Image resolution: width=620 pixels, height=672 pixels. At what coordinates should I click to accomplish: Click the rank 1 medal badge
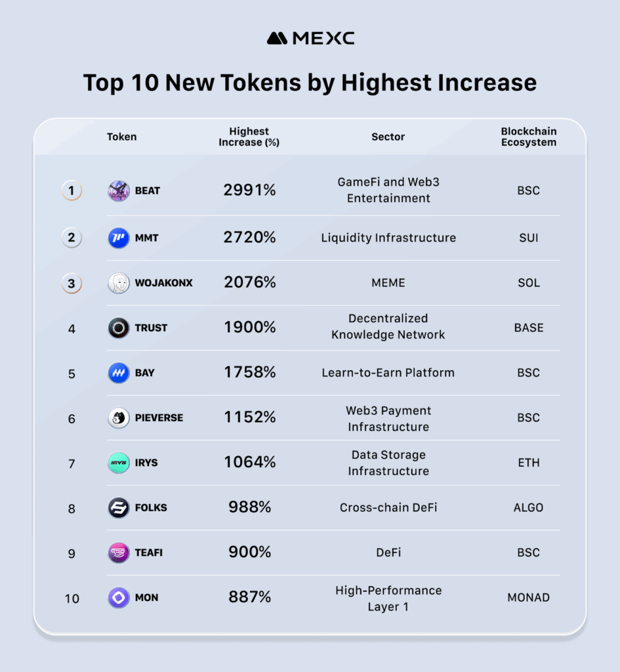(x=72, y=191)
